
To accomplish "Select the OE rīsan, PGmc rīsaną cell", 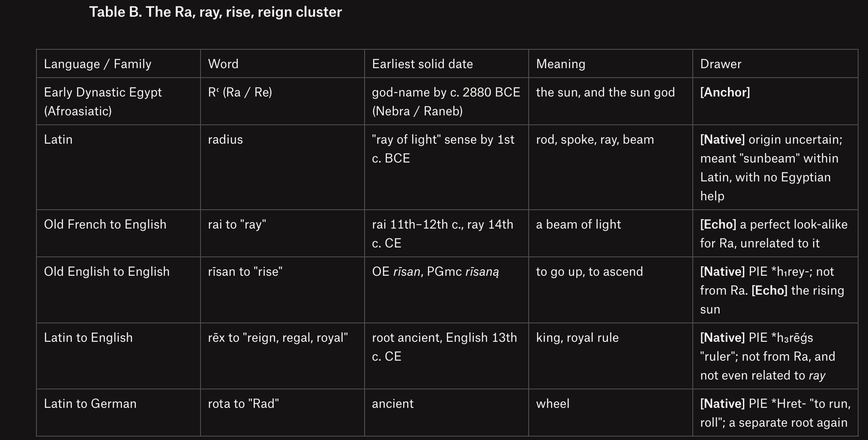I will [447, 290].
